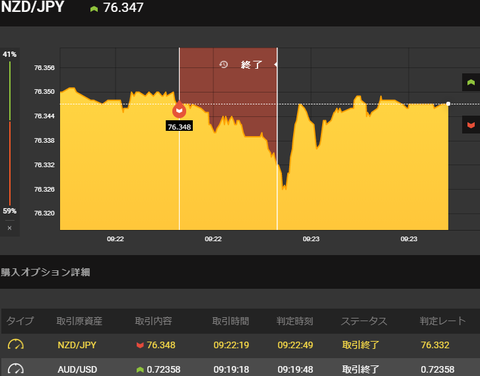480x376 pixels.
Task: Click the 判定時刻 column header
Action: tap(295, 321)
